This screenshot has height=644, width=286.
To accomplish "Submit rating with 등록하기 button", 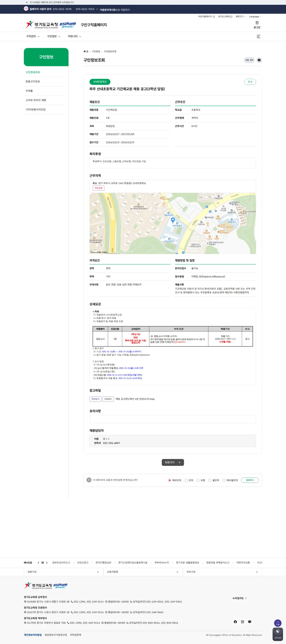I will [250, 480].
